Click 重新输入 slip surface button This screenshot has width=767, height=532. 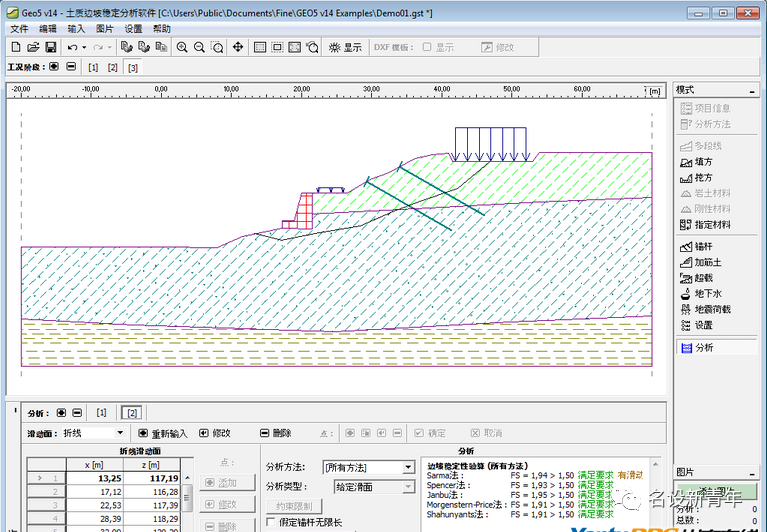coord(163,433)
